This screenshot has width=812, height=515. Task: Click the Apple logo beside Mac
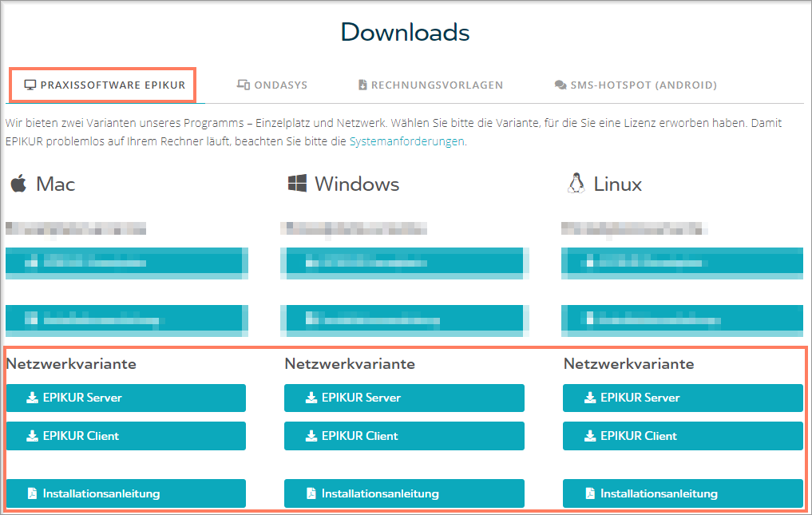click(18, 184)
